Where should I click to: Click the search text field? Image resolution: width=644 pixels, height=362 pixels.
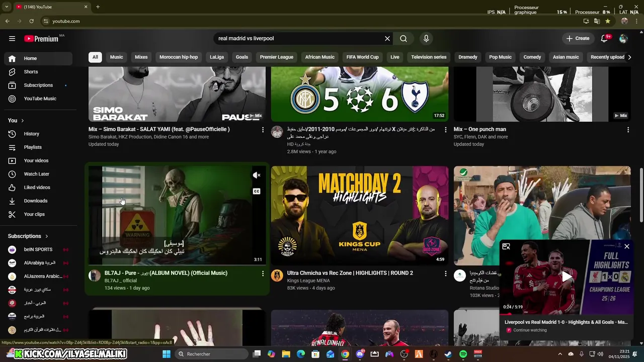[299, 39]
